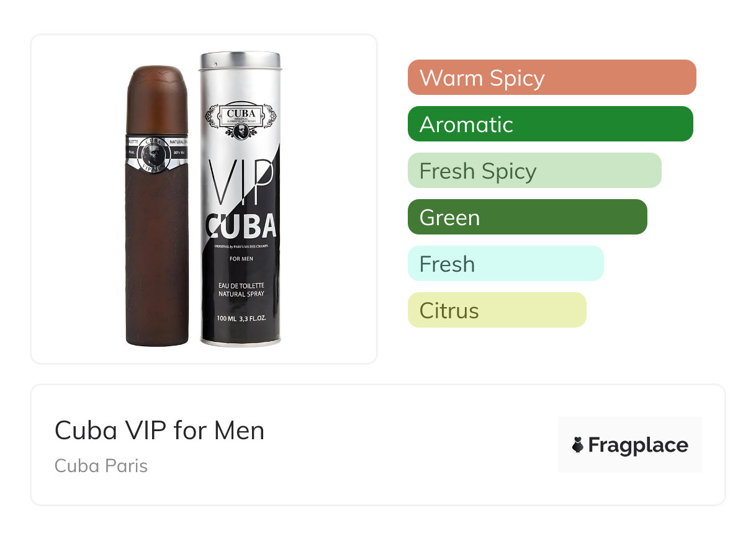The height and width of the screenshot is (536, 756).
Task: Click the Eau de Toilette Natural Spray text
Action: click(x=241, y=289)
